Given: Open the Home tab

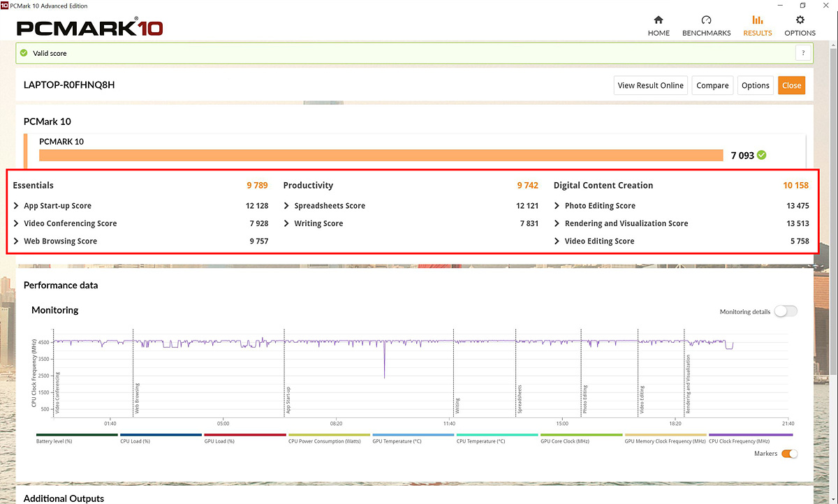Looking at the screenshot, I should [x=659, y=27].
